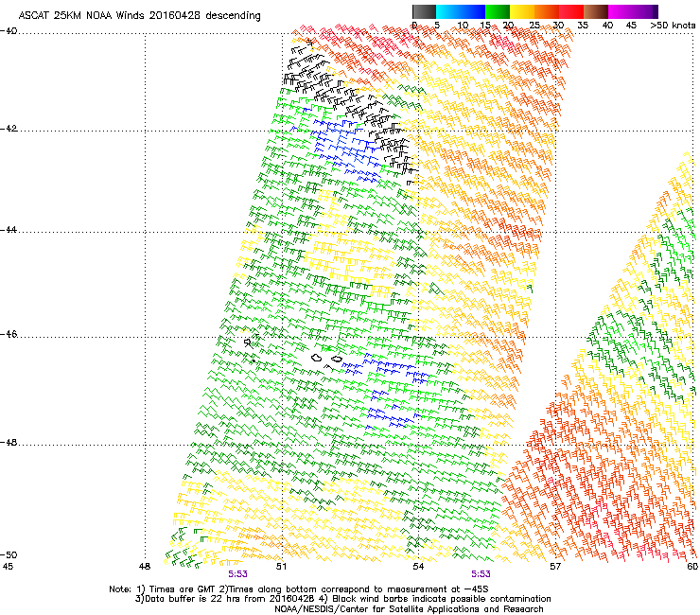Click the '-48' latitude axis label
This screenshot has width=700, height=615.
[9, 443]
